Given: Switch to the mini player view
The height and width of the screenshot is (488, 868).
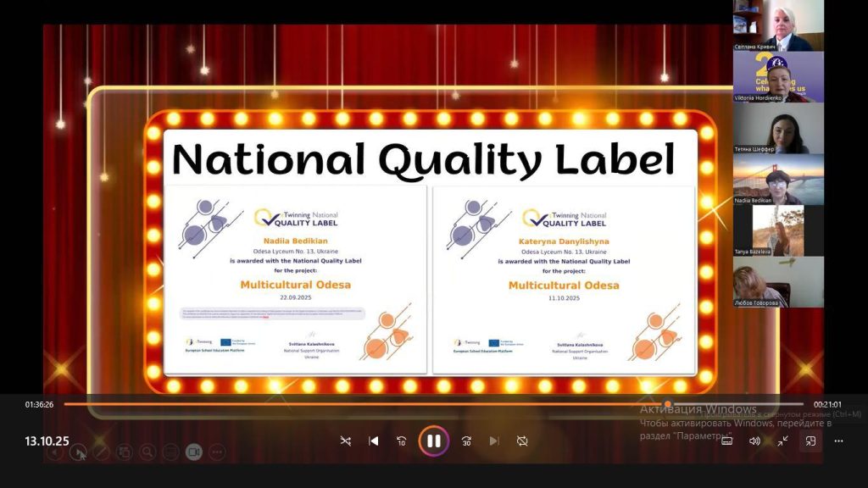Looking at the screenshot, I should 810,441.
